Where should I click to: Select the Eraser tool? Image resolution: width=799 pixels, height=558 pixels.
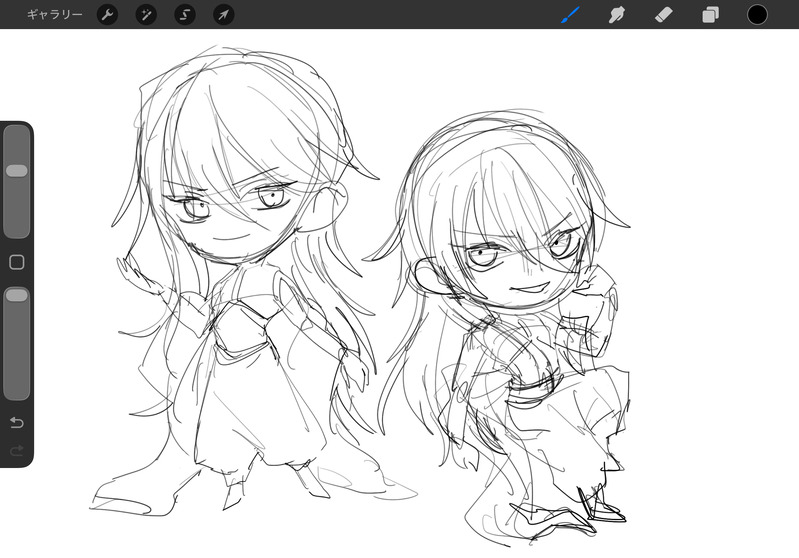663,15
